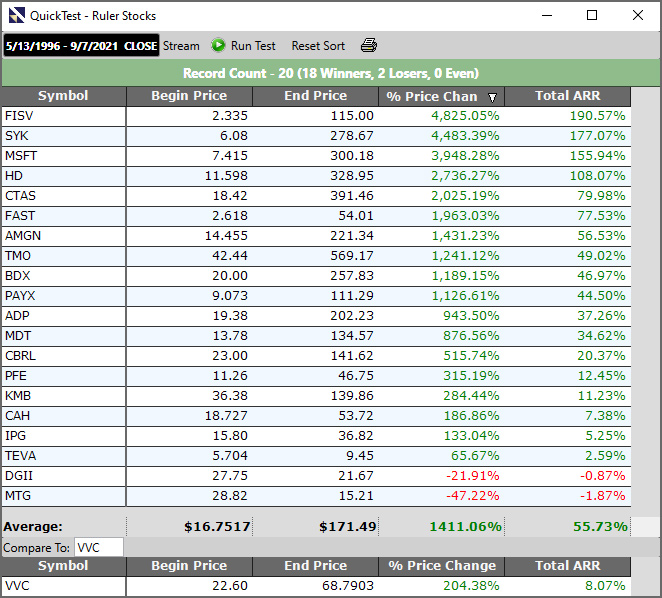Click the Record Count summary banner

331,73
